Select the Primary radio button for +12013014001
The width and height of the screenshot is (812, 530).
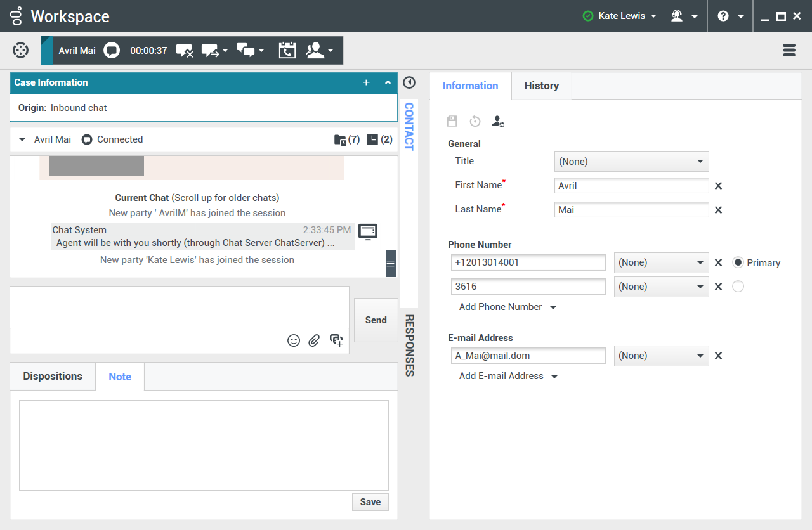[738, 262]
